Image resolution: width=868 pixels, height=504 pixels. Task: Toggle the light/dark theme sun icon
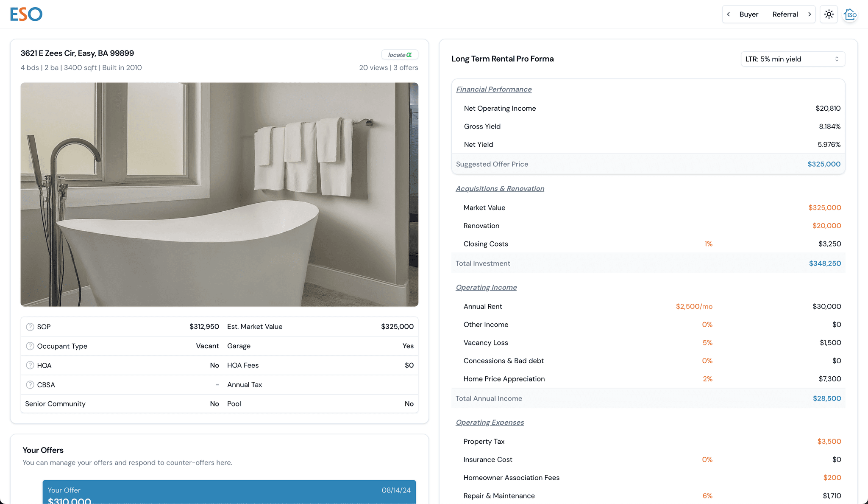pyautogui.click(x=829, y=14)
